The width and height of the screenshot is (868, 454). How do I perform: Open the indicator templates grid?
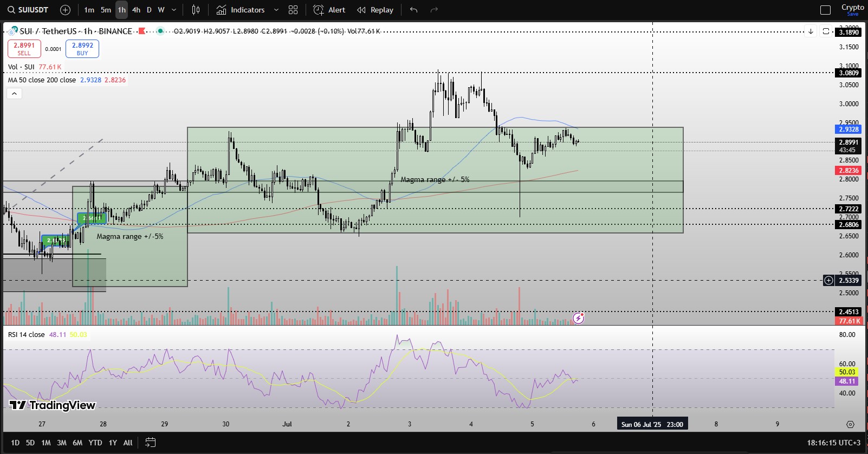(x=293, y=10)
